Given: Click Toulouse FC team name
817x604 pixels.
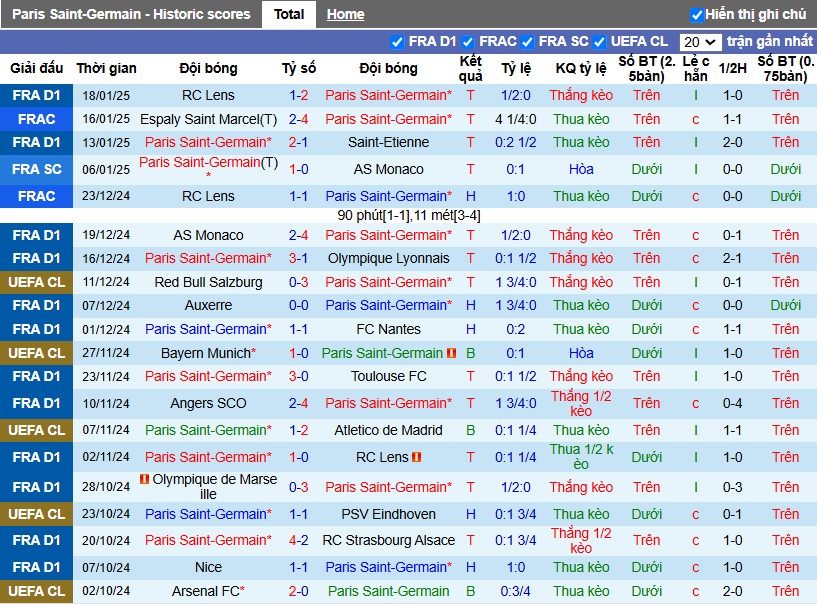Looking at the screenshot, I should pos(388,376).
